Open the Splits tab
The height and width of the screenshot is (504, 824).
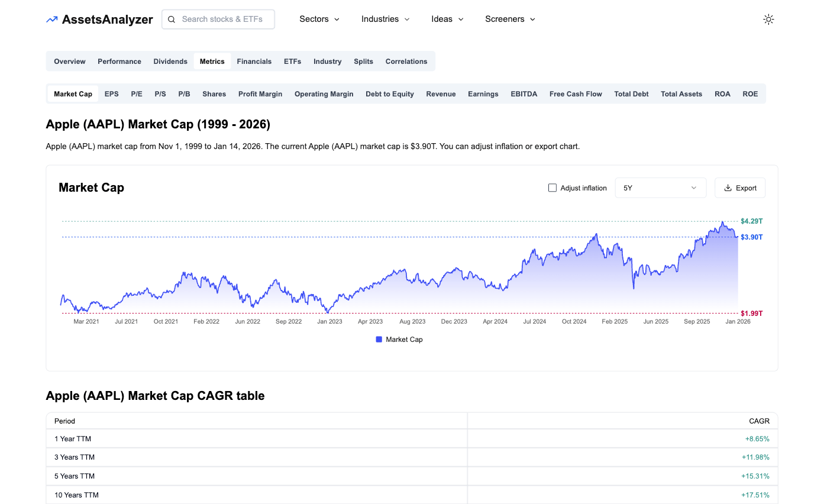tap(364, 62)
